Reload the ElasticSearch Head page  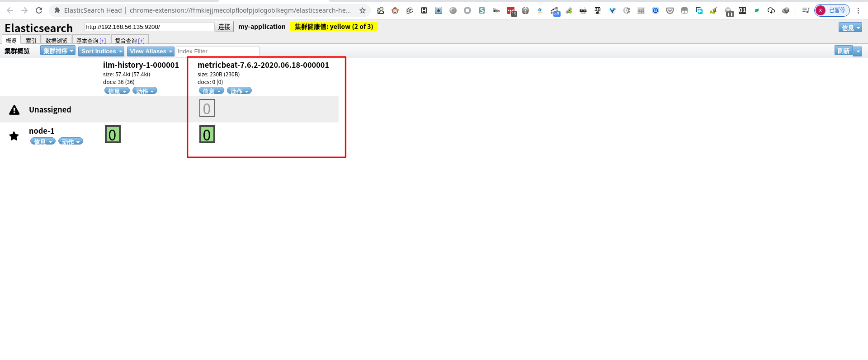39,10
